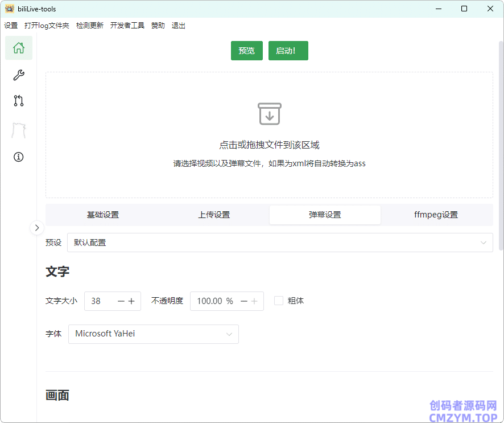The height and width of the screenshot is (423, 504).
Task: Open the wrench tools page
Action: [19, 75]
